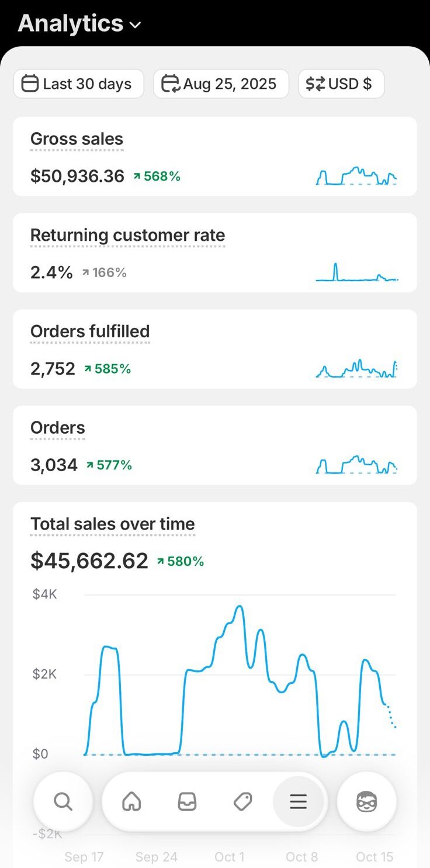Click the chart peak near Oct 1

click(239, 607)
